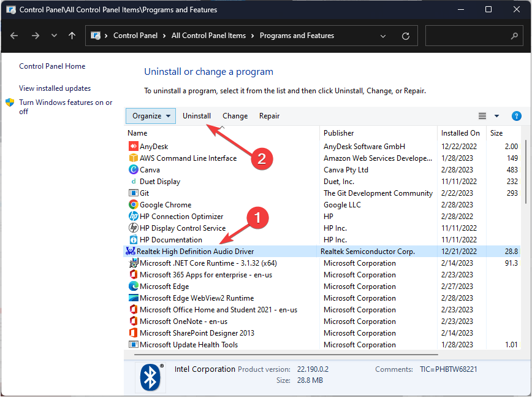Click Control Panel in the breadcrumb
Image resolution: width=532 pixels, height=397 pixels.
[x=135, y=36]
